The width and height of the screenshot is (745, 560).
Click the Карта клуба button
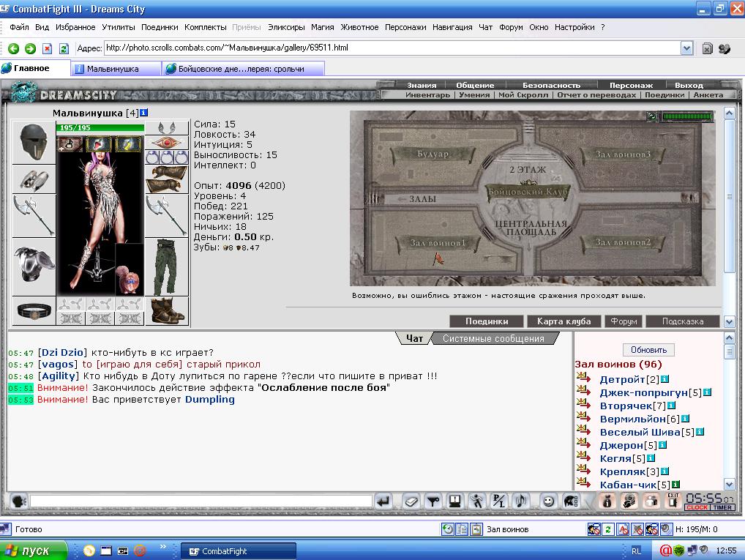(x=564, y=321)
